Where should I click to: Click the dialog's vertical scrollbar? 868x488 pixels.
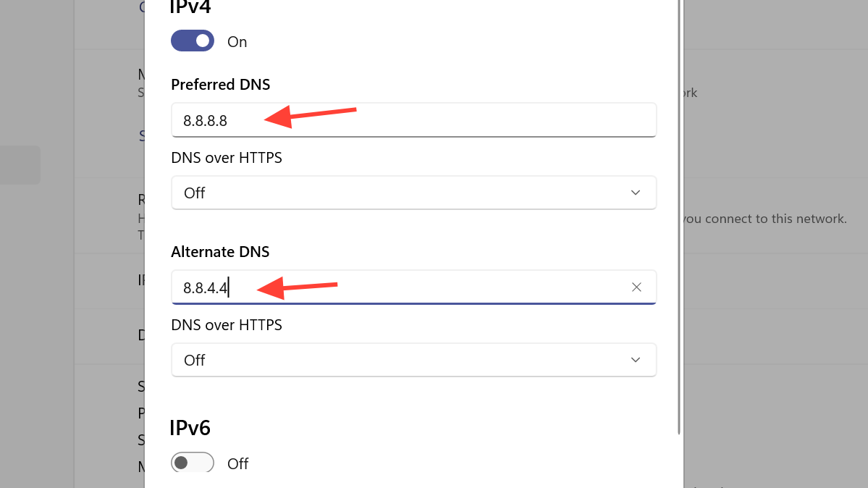(679, 217)
